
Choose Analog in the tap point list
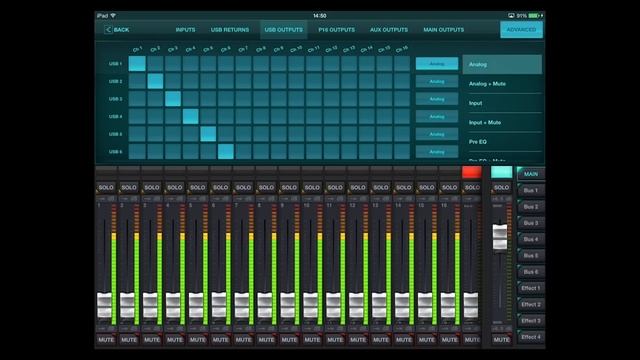pyautogui.click(x=502, y=64)
